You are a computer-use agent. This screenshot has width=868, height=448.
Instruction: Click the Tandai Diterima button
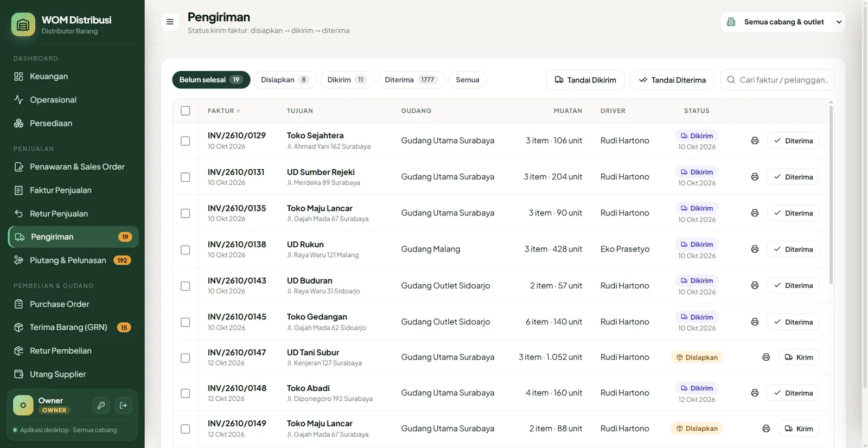coord(672,80)
